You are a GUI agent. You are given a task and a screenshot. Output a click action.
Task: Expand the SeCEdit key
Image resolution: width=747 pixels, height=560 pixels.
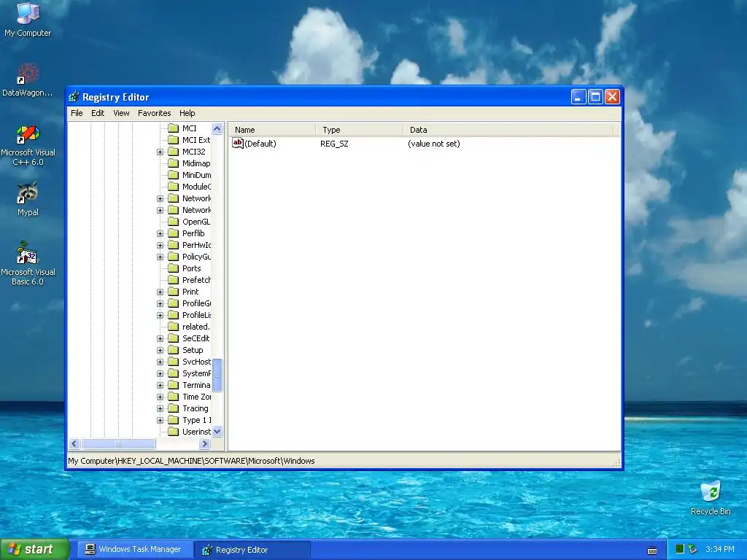[160, 338]
